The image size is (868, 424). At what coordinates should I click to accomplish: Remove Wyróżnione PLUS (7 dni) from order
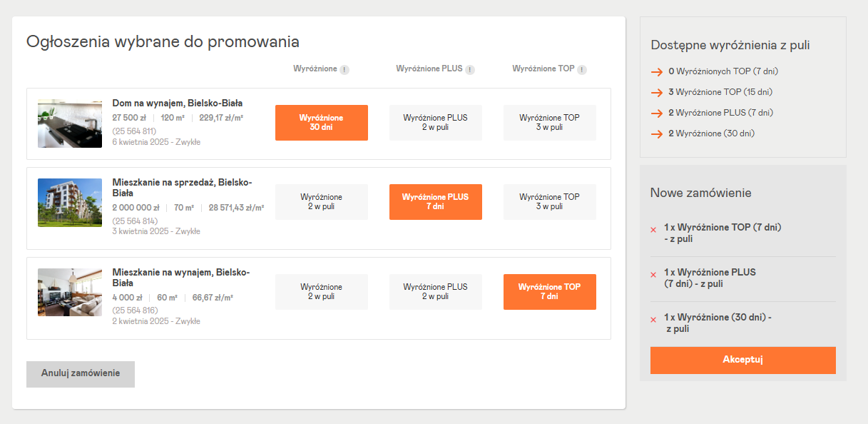click(653, 275)
